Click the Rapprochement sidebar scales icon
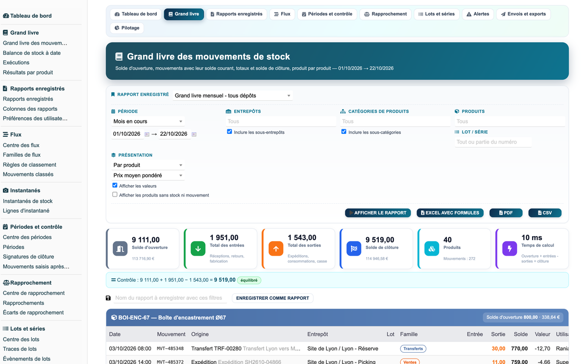 6,283
